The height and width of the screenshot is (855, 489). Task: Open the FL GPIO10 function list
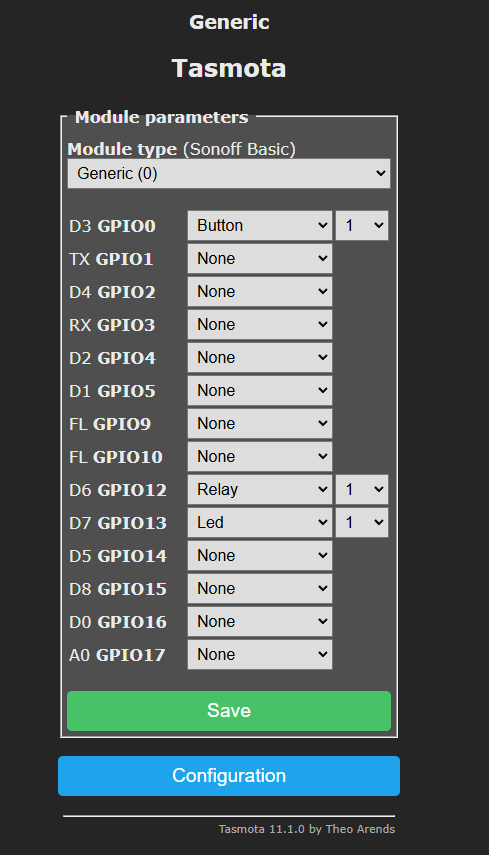click(x=260, y=456)
